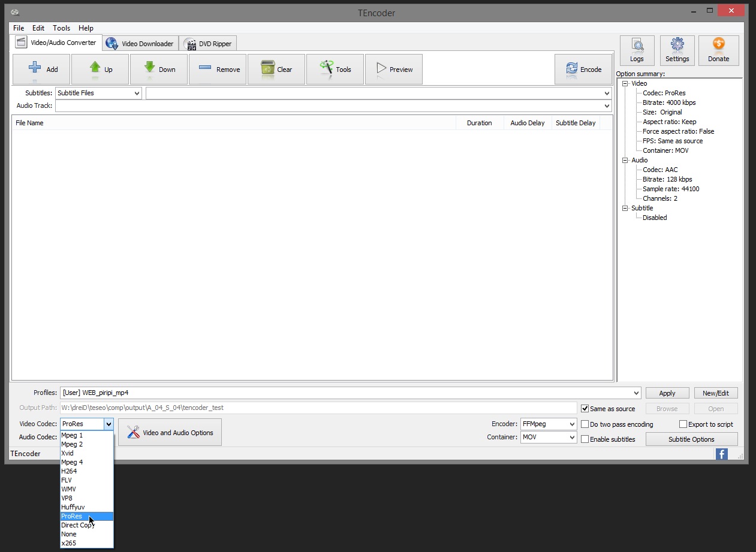Open the Facebook link icon
The width and height of the screenshot is (756, 552).
coord(722,454)
